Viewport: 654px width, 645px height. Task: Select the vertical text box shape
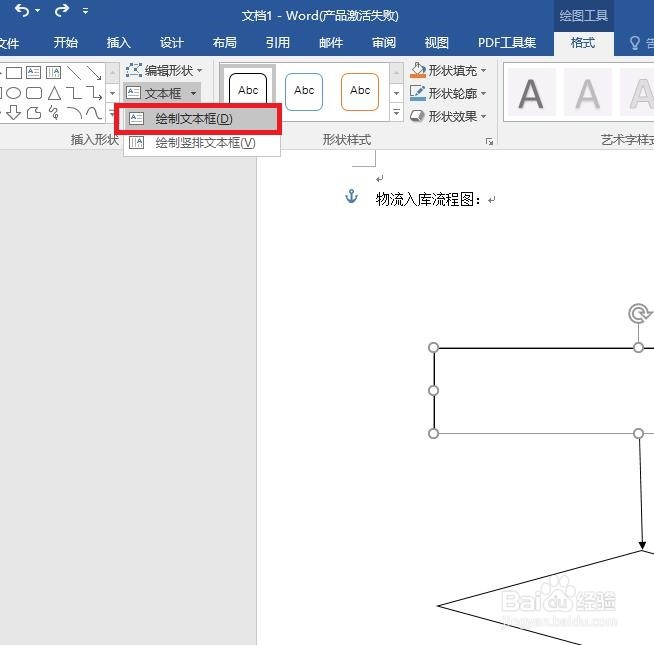tap(53, 73)
